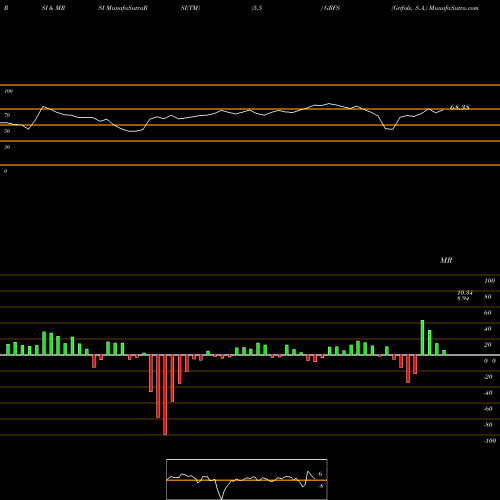The height and width of the screenshot is (500, 500).
Task: Click the MR axis label -20
Action: pyautogui.click(x=488, y=377)
